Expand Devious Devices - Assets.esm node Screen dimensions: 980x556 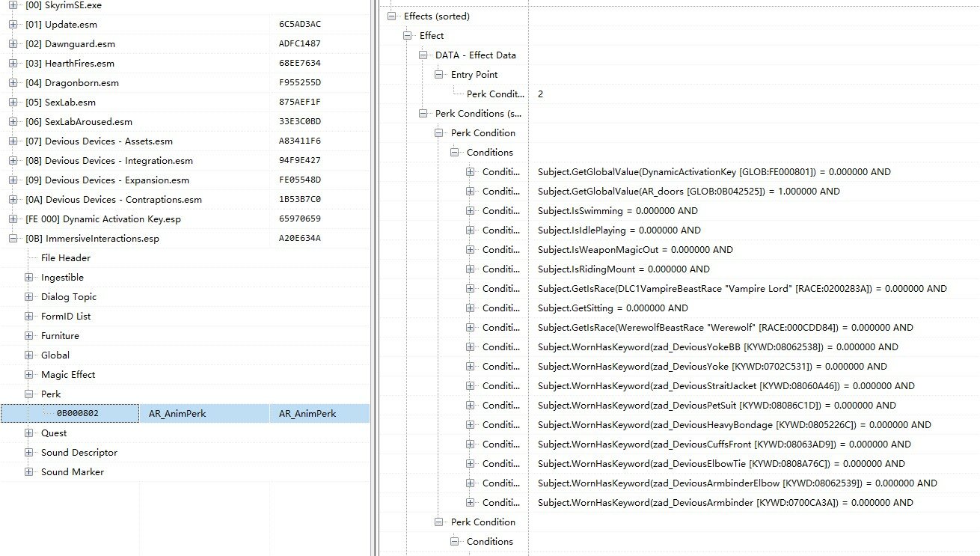pos(13,141)
